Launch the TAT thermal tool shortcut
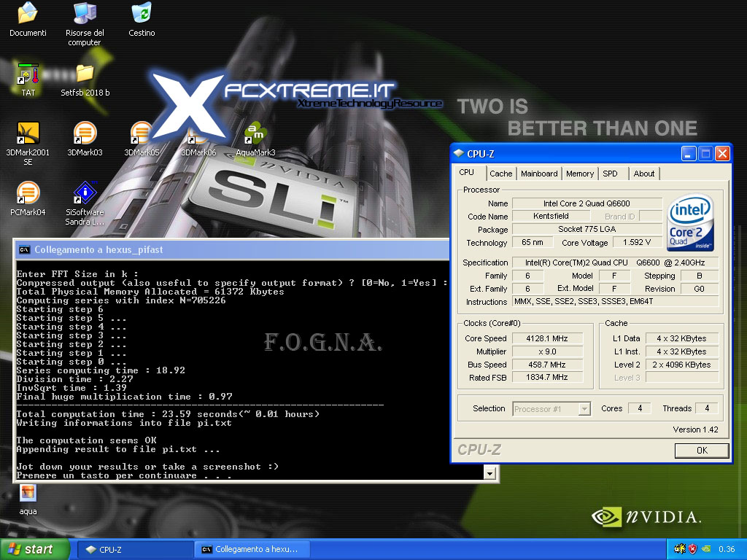Viewport: 747px width, 560px height. (28, 80)
